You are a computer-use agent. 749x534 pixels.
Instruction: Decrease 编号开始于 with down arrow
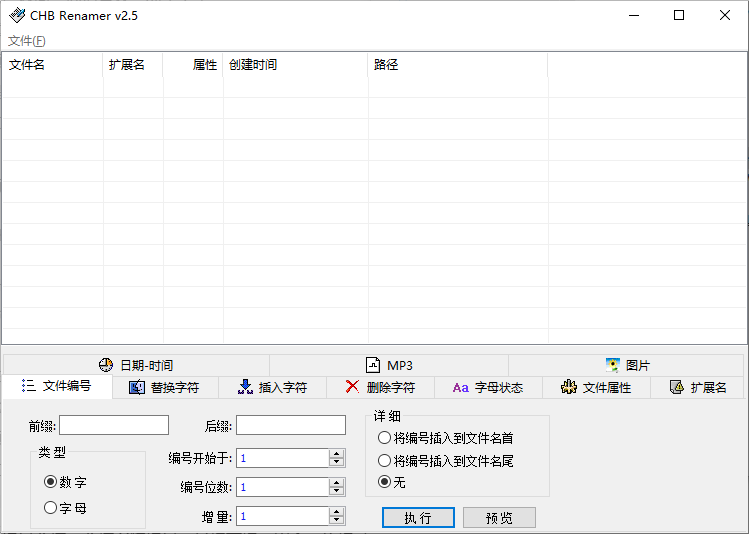pyautogui.click(x=337, y=463)
